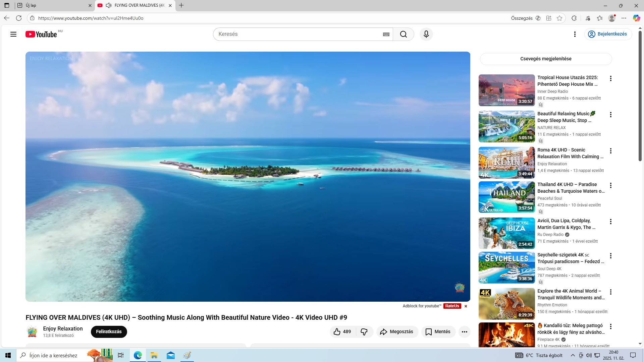The image size is (644, 362).
Task: Click the Bejelentkezés sign-in button
Action: pos(608,34)
